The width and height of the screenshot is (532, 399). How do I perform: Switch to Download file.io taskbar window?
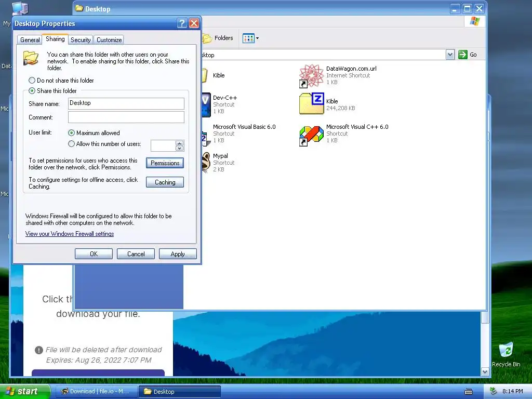click(96, 391)
